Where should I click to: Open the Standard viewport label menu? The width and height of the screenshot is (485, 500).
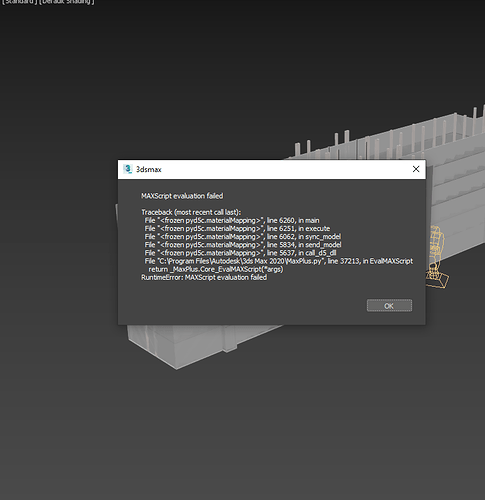coord(18,2)
